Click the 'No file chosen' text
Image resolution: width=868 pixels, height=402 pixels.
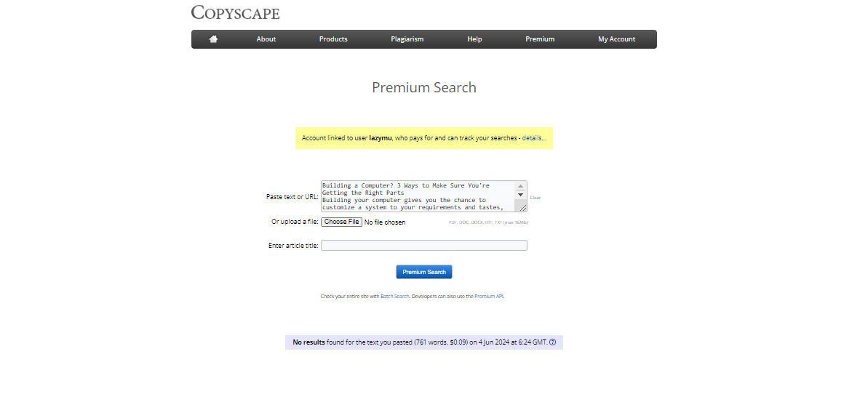click(x=385, y=222)
